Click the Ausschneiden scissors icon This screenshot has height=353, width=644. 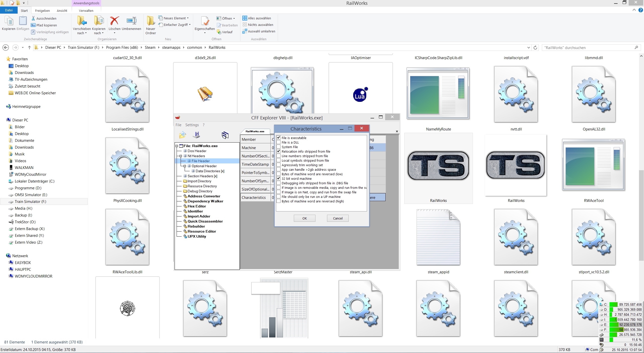33,18
